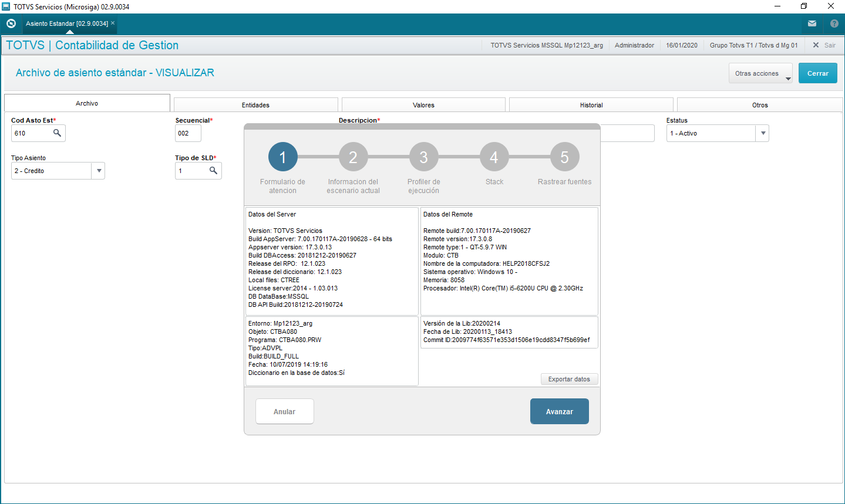This screenshot has width=845, height=504.
Task: Go to step 5 Rastrear fuentes
Action: pos(564,157)
